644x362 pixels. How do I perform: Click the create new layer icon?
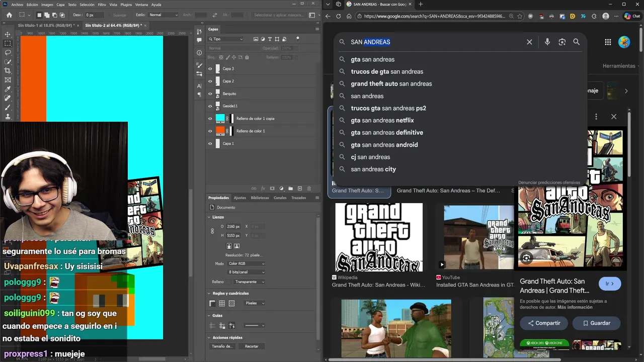[300, 189]
